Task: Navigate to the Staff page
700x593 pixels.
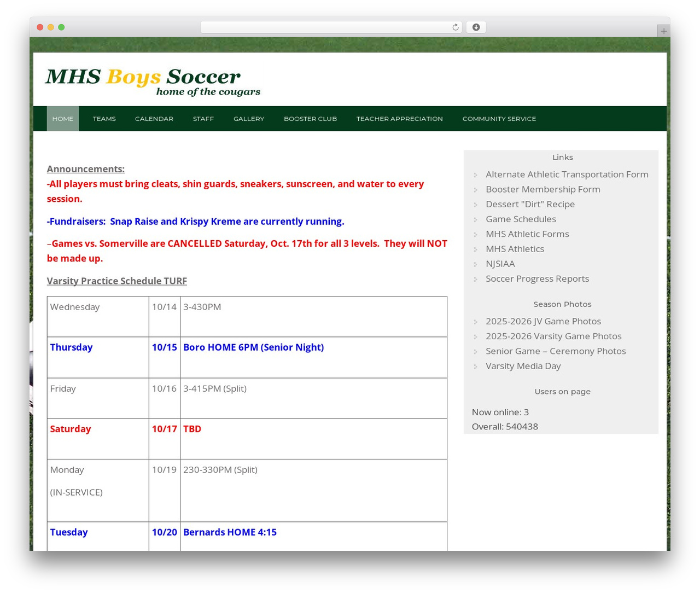Action: pyautogui.click(x=203, y=119)
